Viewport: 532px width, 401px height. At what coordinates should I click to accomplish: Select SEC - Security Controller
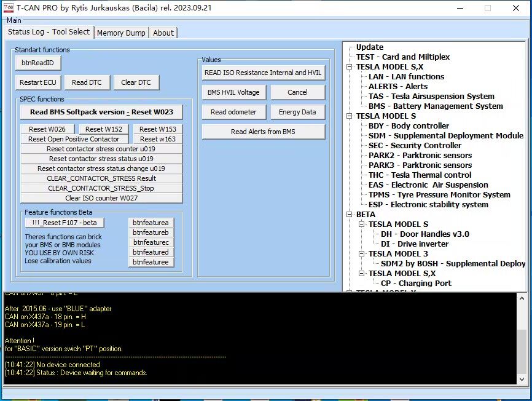(415, 146)
